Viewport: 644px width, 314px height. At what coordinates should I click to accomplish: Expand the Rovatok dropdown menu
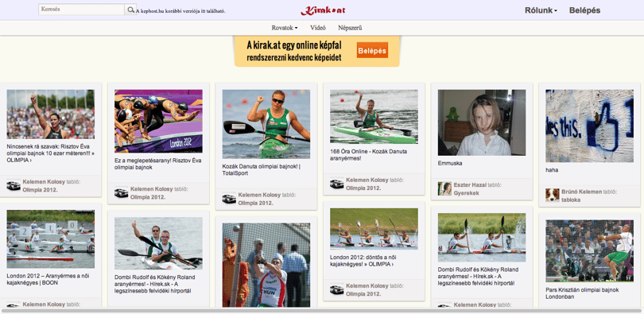pyautogui.click(x=285, y=28)
